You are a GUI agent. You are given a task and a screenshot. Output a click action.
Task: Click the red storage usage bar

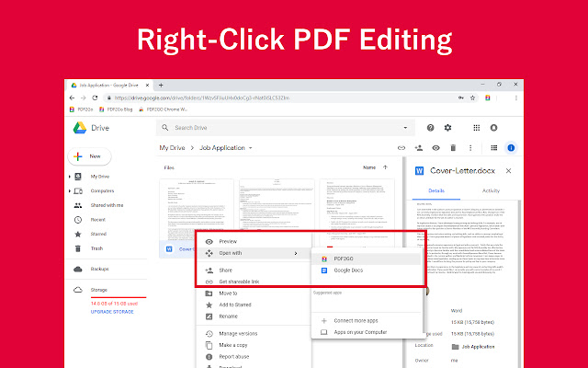point(119,297)
